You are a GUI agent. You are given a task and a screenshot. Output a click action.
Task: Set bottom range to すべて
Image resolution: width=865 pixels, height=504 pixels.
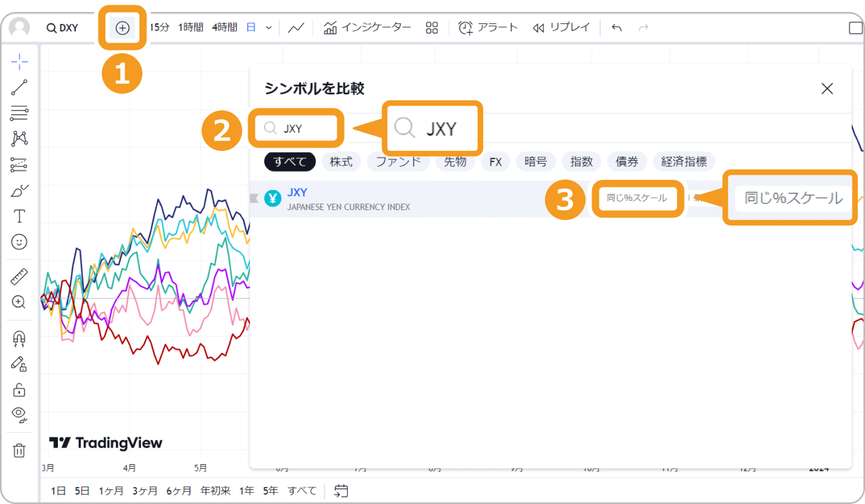pos(302,491)
